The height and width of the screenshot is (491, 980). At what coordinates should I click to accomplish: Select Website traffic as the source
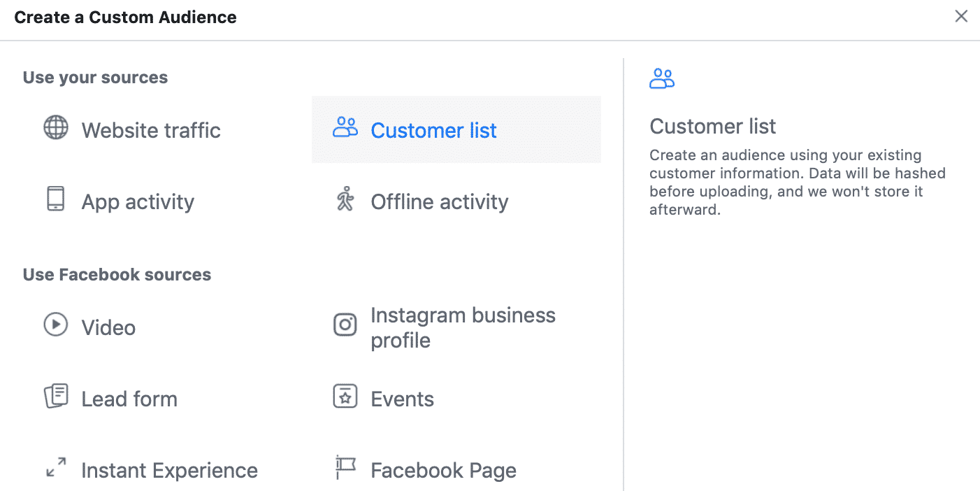[151, 130]
